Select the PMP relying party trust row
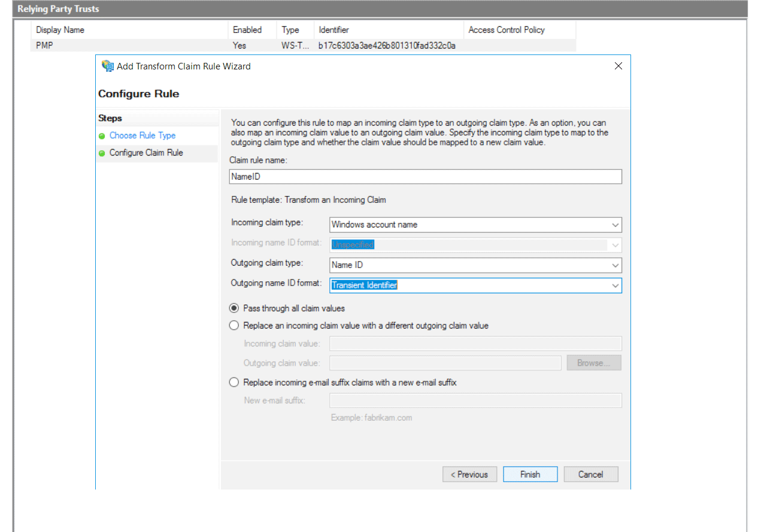Screen dimensions: 761x532 click(x=45, y=45)
